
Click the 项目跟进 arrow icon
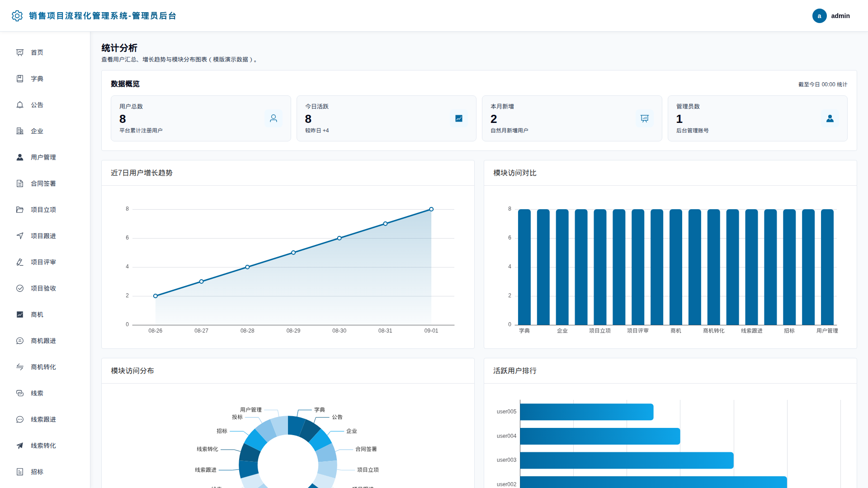(20, 236)
